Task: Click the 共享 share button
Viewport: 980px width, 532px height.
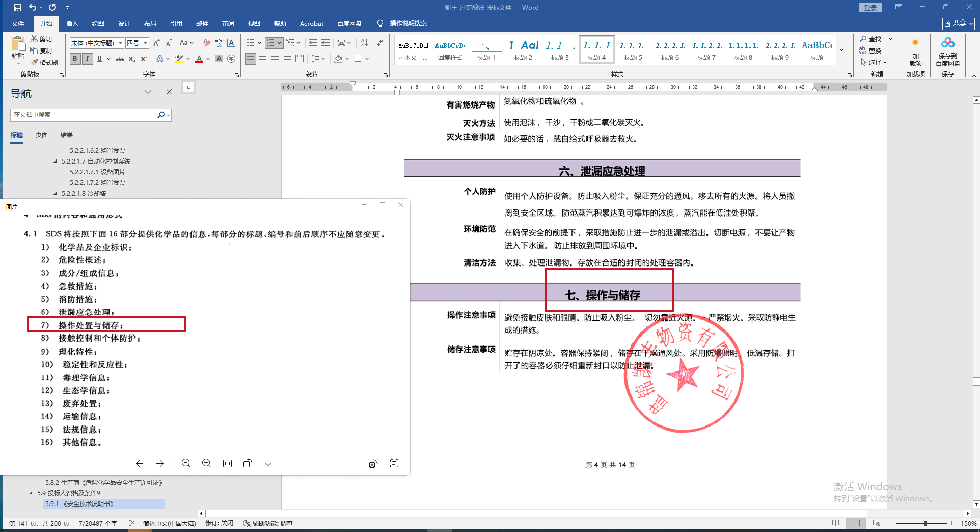Action: click(x=958, y=23)
